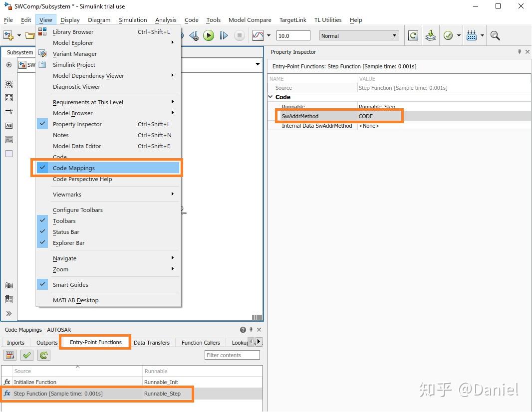Open the explorer bar path dropdown arrow
Screen dimensions: 532x412
point(258,64)
